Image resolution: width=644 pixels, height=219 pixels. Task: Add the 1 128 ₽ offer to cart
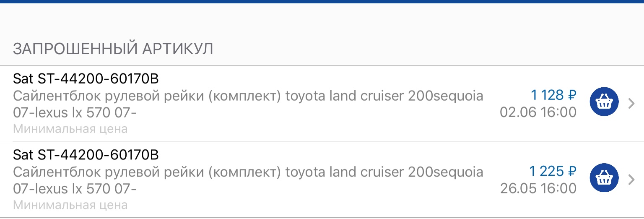coord(604,103)
